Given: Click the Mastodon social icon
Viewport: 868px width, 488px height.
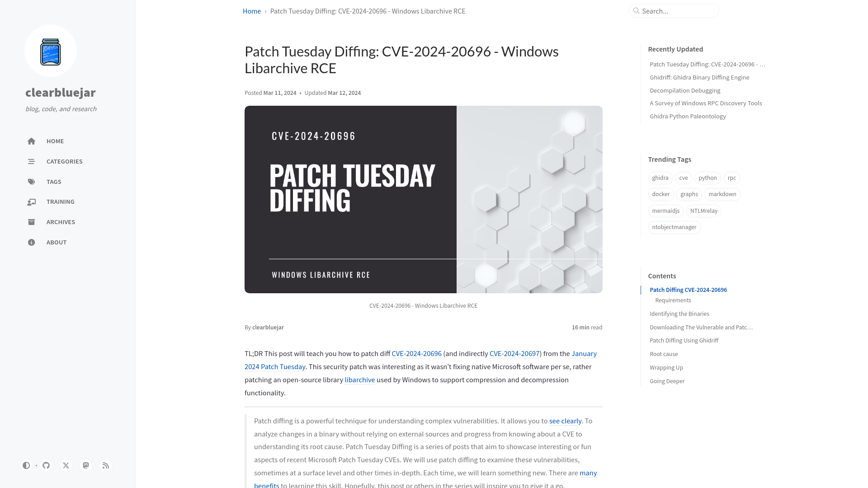Looking at the screenshot, I should (x=86, y=465).
